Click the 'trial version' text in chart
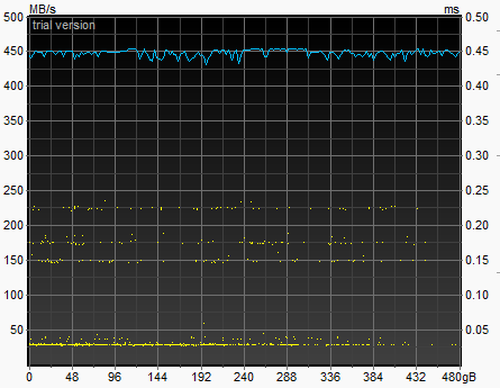Screen dimensions: 500x388 coord(64,25)
